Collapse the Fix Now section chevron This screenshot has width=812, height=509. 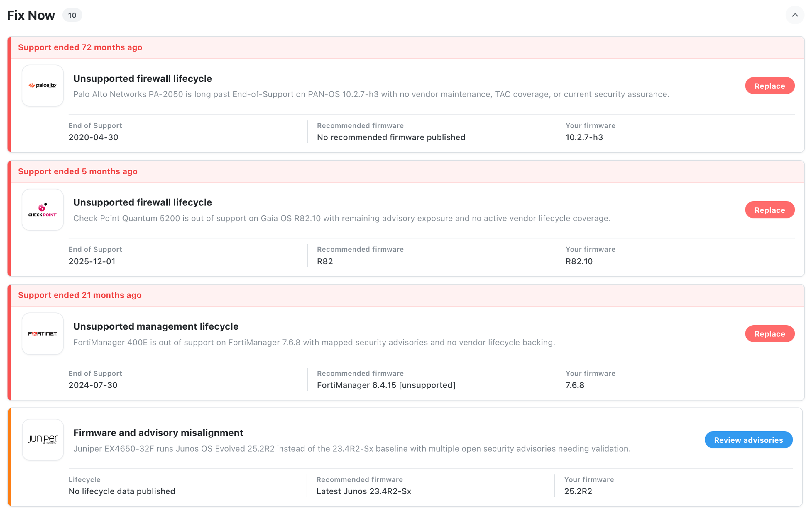794,15
